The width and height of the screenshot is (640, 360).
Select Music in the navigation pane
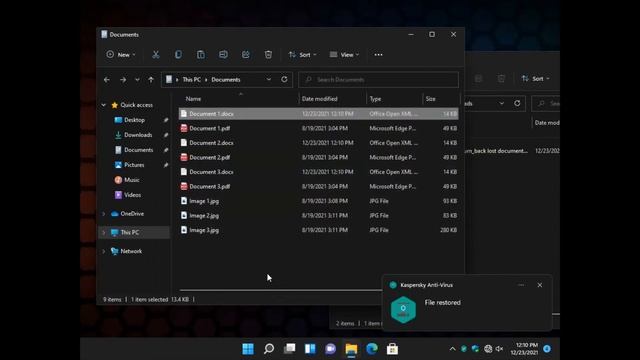tap(131, 180)
